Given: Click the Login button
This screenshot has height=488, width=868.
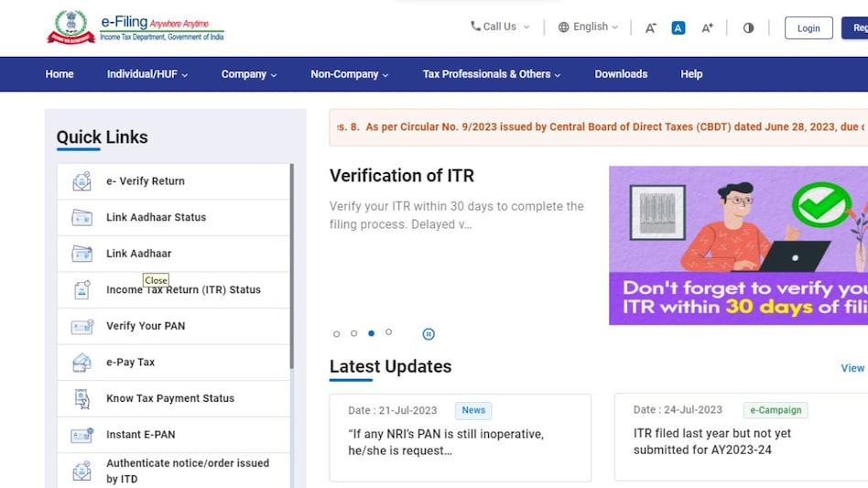Looking at the screenshot, I should click(808, 28).
